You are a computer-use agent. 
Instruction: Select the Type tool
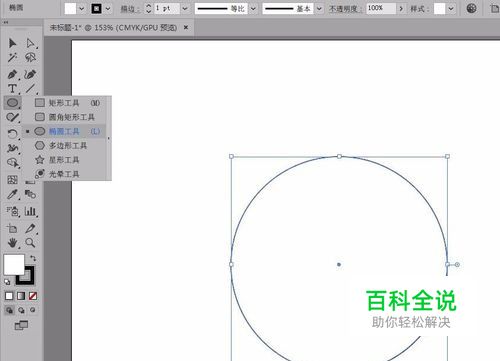[x=12, y=88]
